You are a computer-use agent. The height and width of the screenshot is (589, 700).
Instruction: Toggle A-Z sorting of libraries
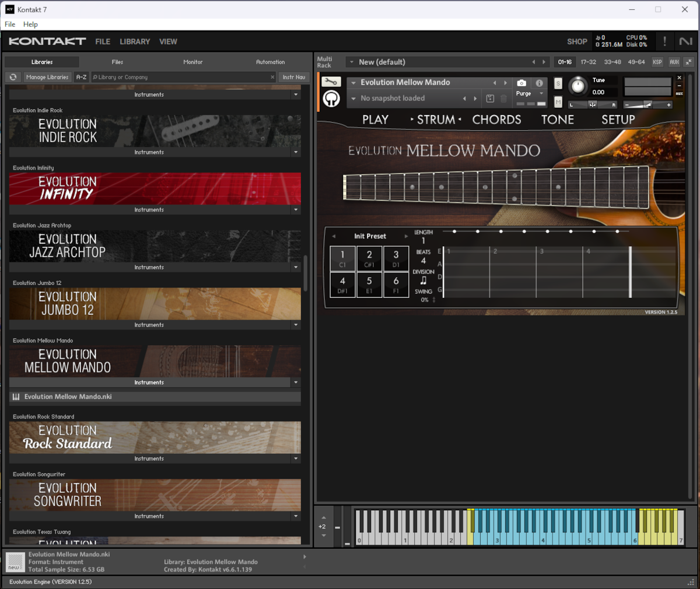click(x=81, y=77)
